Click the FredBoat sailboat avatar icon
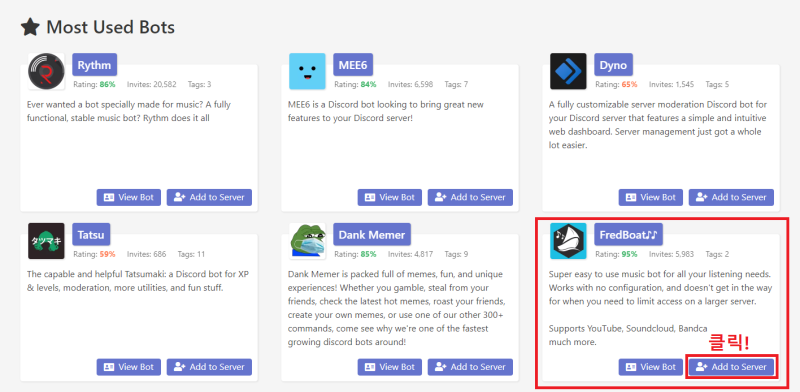800x392 pixels. pyautogui.click(x=568, y=241)
